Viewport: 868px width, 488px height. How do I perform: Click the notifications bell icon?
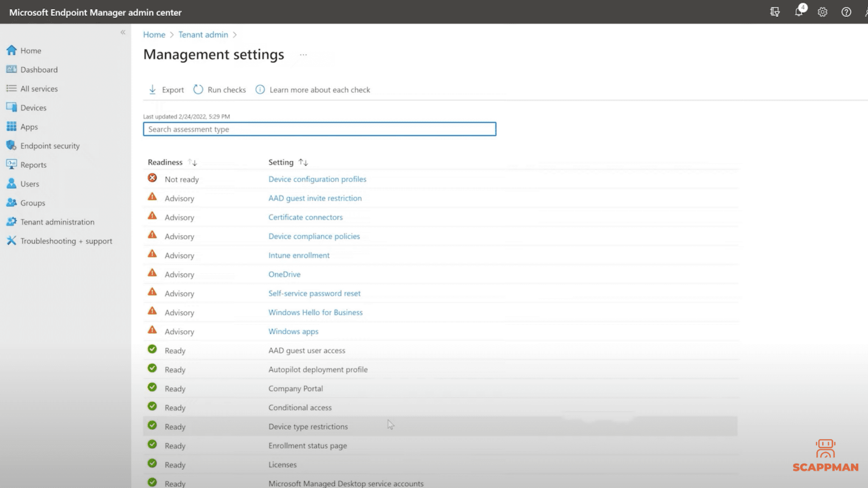tap(798, 12)
